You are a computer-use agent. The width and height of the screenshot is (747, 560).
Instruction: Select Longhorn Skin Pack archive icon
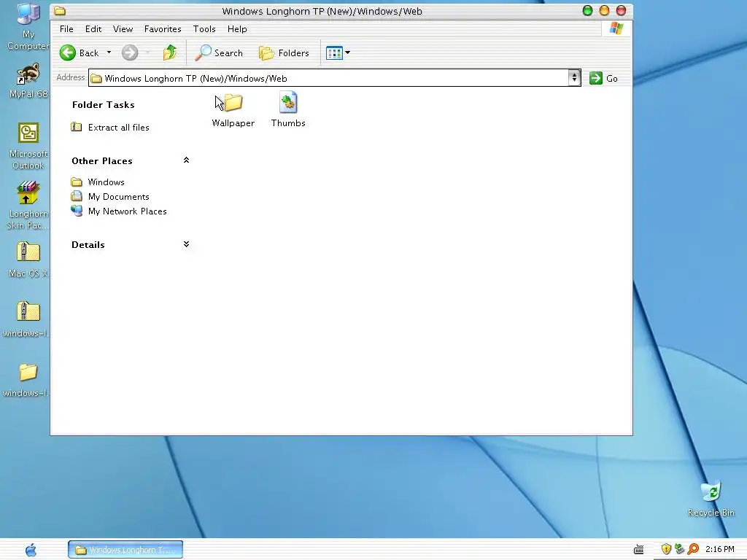tap(28, 206)
